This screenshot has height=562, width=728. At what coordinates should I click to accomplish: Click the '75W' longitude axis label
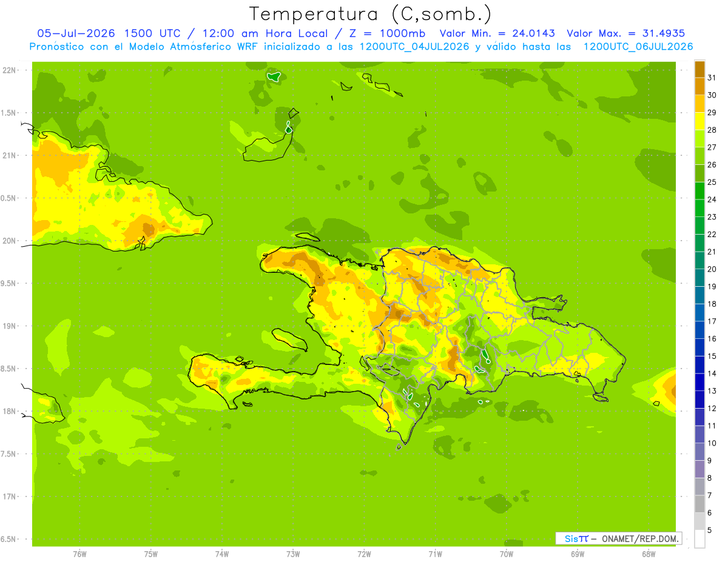click(151, 554)
